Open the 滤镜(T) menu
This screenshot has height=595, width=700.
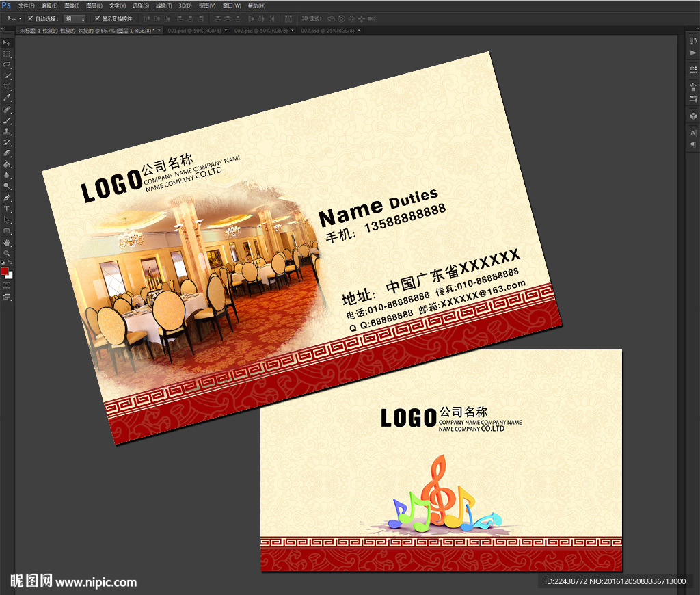coord(164,5)
